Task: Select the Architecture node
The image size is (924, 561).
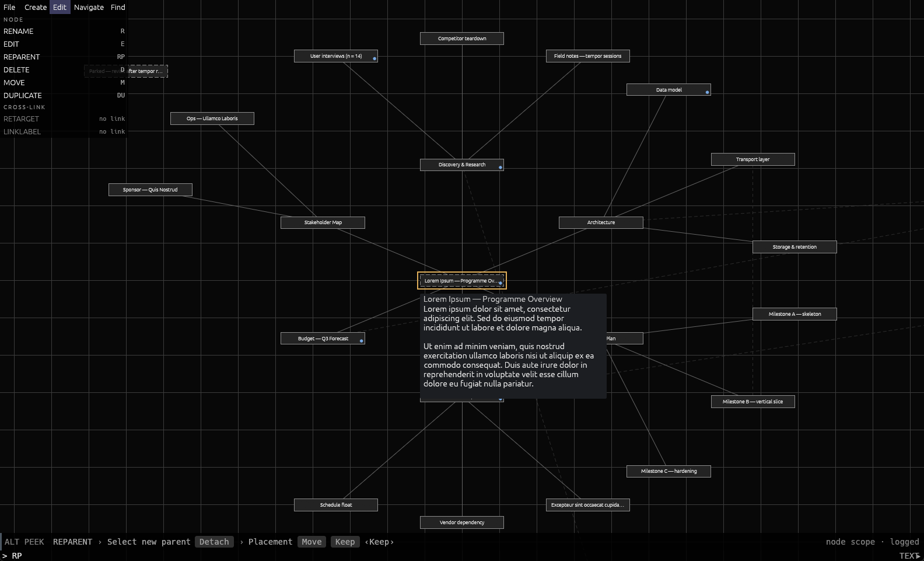Action: click(x=601, y=222)
